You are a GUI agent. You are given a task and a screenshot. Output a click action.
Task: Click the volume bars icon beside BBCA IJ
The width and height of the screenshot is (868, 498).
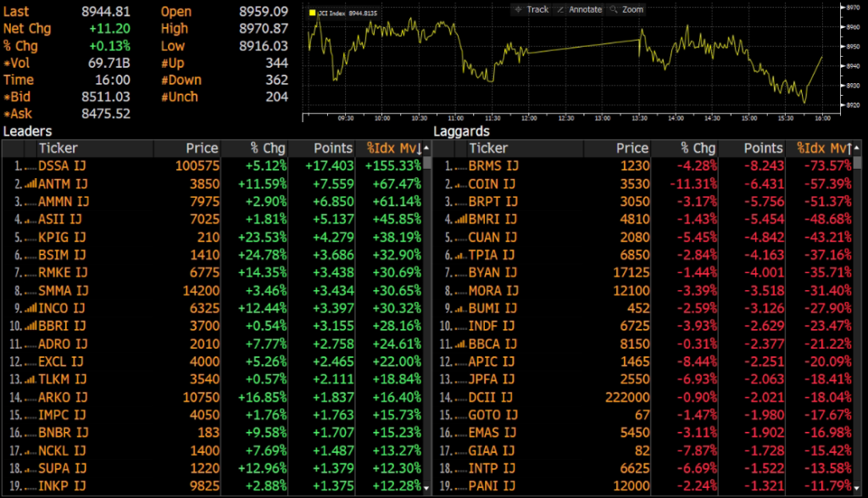[x=459, y=344]
